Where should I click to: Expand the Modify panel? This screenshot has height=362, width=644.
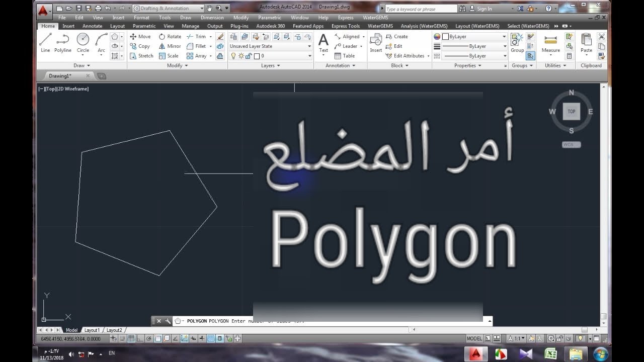(177, 65)
